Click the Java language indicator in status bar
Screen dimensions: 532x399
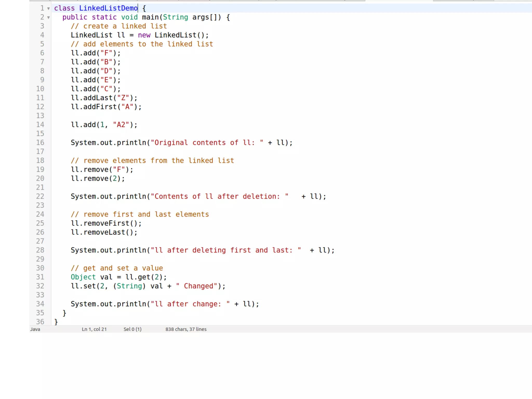(35, 329)
